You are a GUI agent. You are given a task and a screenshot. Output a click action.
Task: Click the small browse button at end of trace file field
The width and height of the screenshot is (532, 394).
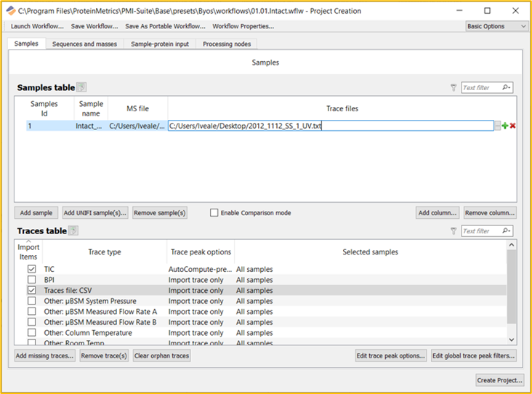(x=497, y=126)
